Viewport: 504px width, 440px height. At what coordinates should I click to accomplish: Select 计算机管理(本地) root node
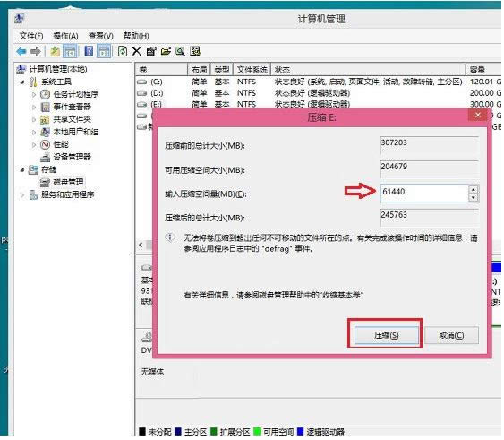click(58, 69)
